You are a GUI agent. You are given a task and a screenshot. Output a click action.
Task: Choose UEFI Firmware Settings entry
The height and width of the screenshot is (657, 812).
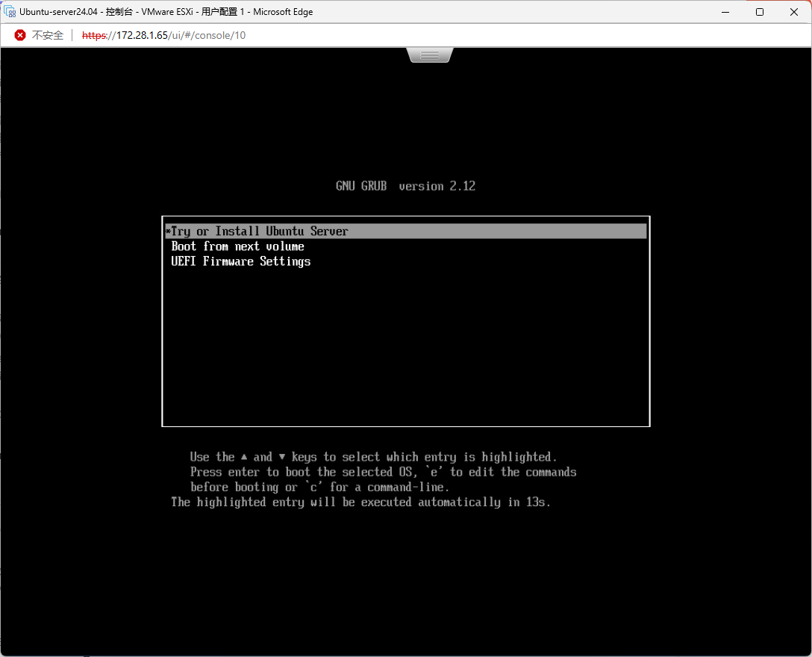click(240, 261)
